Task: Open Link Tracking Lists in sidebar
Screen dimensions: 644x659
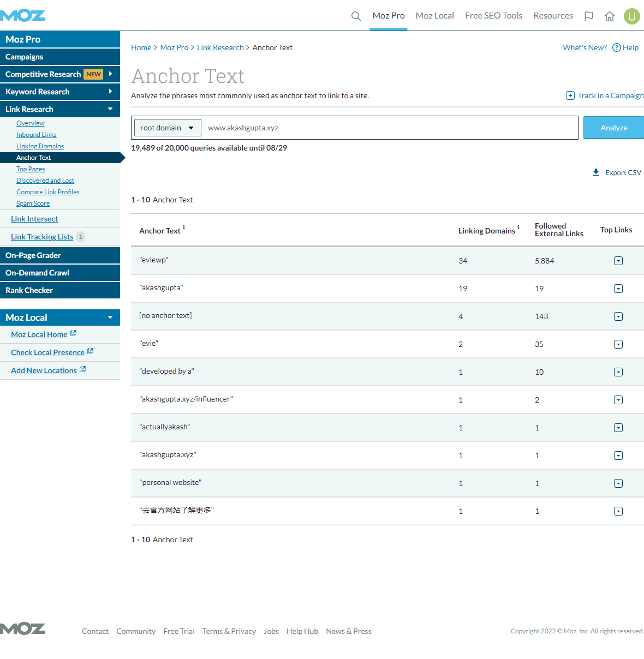Action: [42, 237]
